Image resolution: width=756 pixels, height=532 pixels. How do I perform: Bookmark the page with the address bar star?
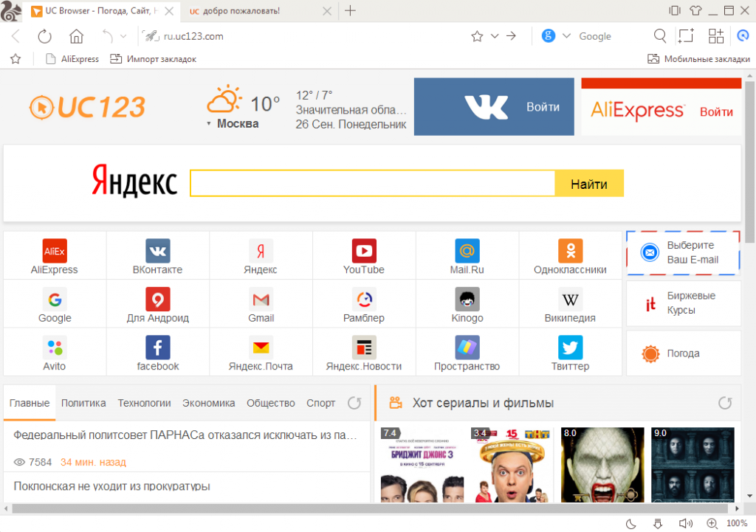pos(477,36)
